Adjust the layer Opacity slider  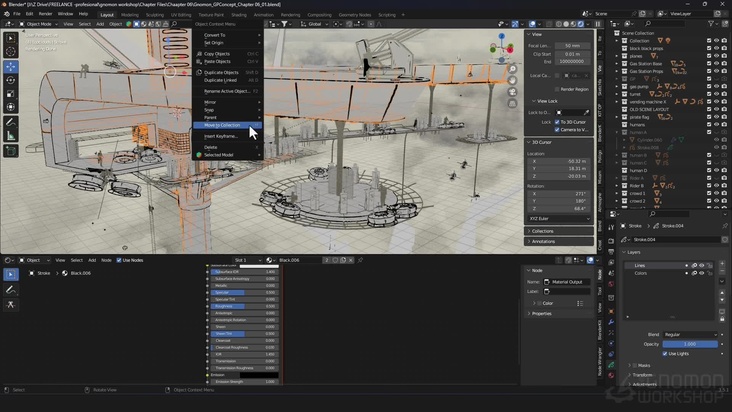(690, 343)
